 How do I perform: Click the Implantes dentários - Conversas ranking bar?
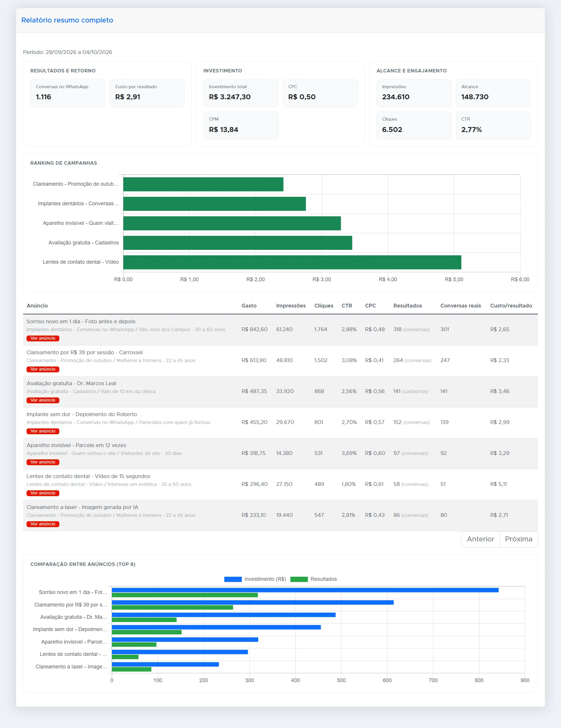tap(214, 204)
